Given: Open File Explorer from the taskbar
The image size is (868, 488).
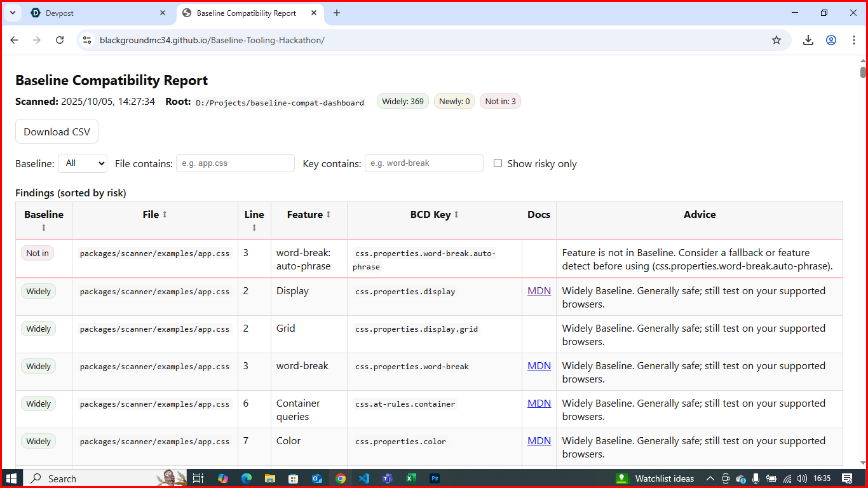Looking at the screenshot, I should pos(270,478).
